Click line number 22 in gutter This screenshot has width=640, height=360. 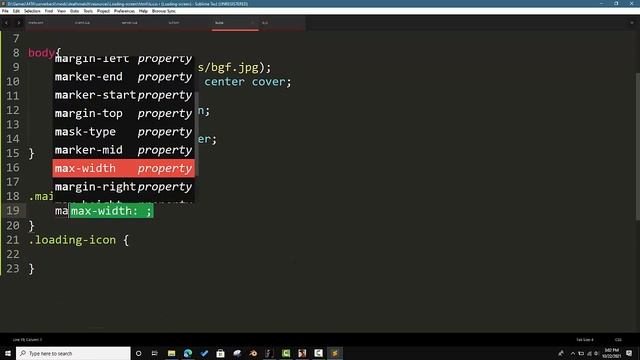pyautogui.click(x=13, y=254)
